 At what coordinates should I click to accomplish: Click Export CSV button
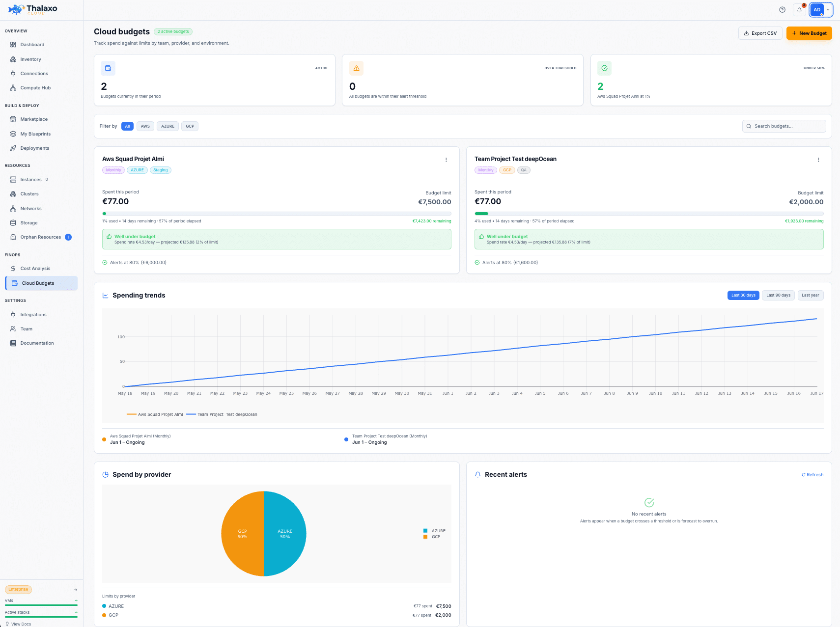(x=760, y=33)
